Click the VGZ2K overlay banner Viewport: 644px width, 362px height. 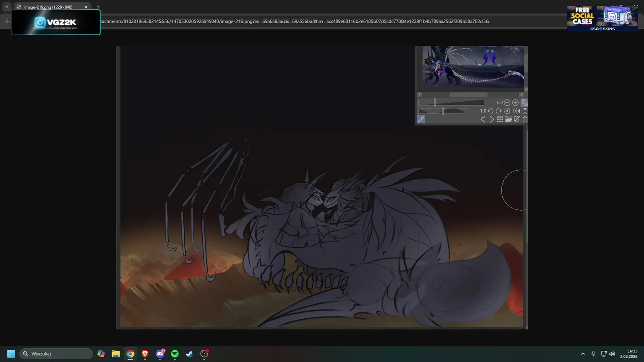[x=55, y=22]
